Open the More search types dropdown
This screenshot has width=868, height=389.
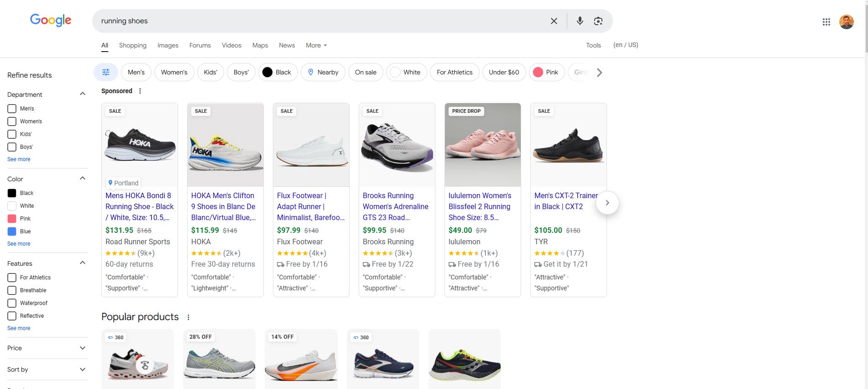316,45
